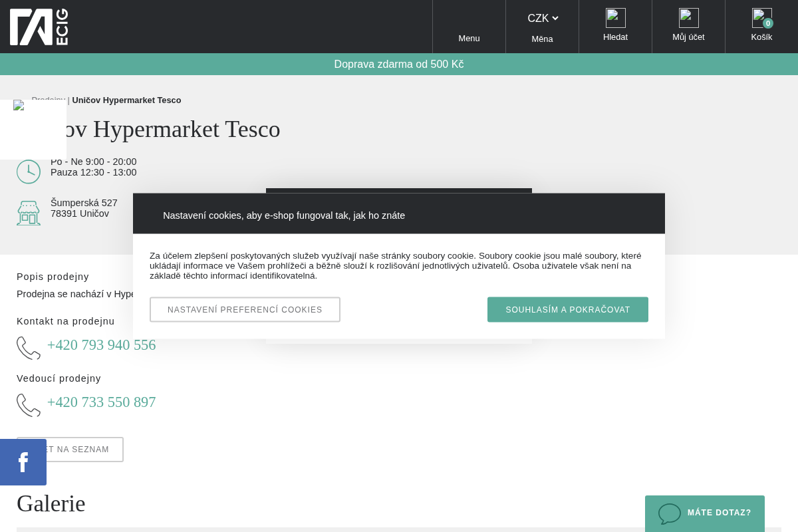
Task: Click the Kontakt na prodejnu label
Action: [66, 321]
